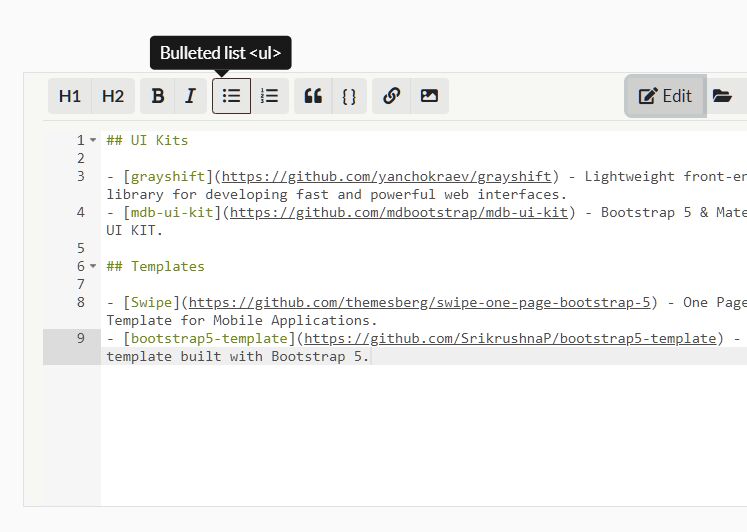Apply italic formatting
The width and height of the screenshot is (747, 532).
pyautogui.click(x=190, y=96)
